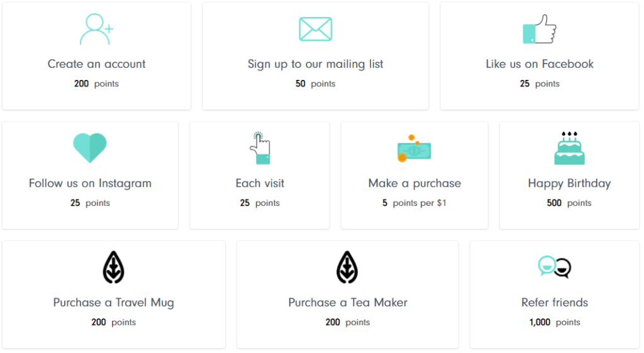Select Follow us on Instagram text

(x=90, y=184)
